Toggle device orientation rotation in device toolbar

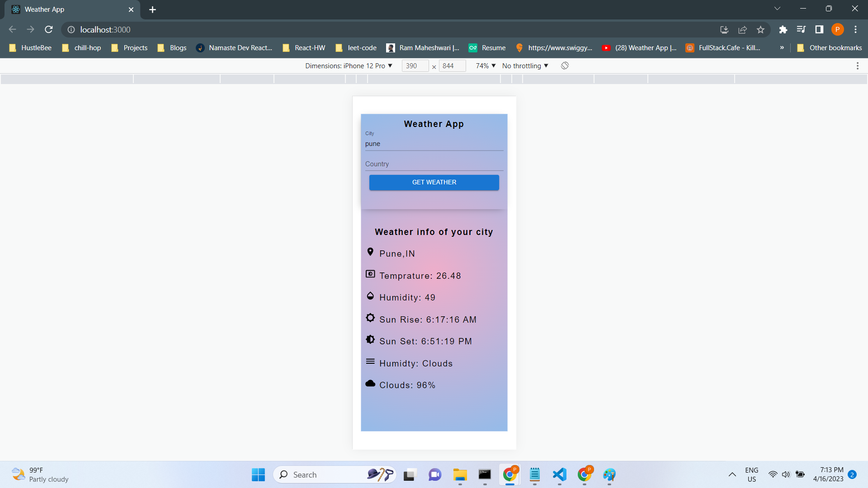coord(565,66)
